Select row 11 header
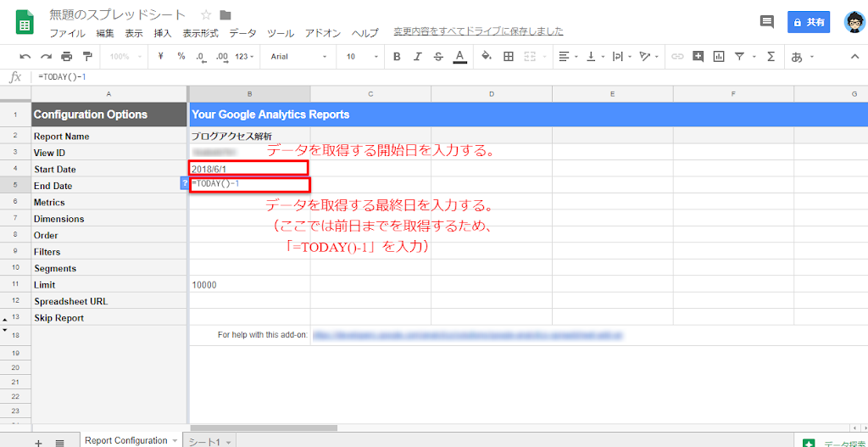Viewport: 868px width, 447px height. (x=15, y=285)
